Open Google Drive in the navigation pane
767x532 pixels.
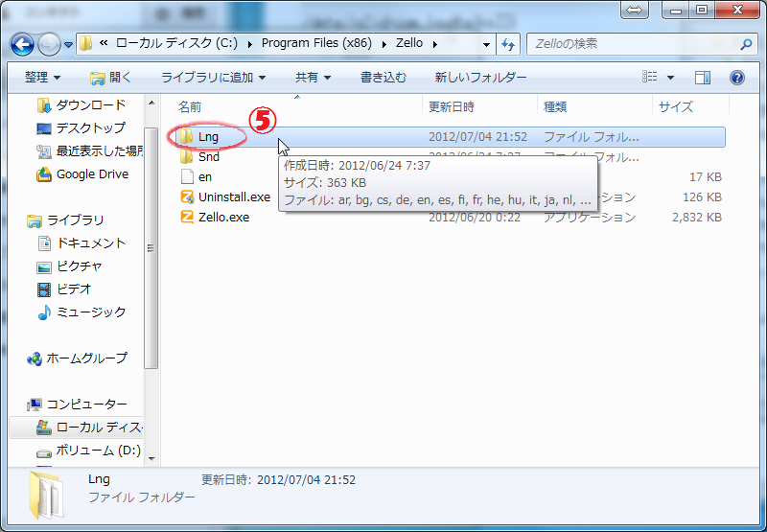click(83, 174)
